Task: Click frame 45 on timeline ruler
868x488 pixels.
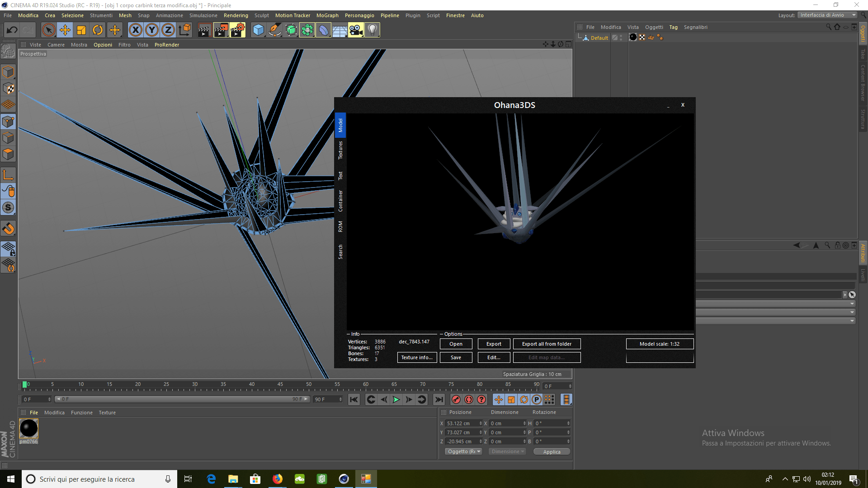Action: click(x=280, y=385)
